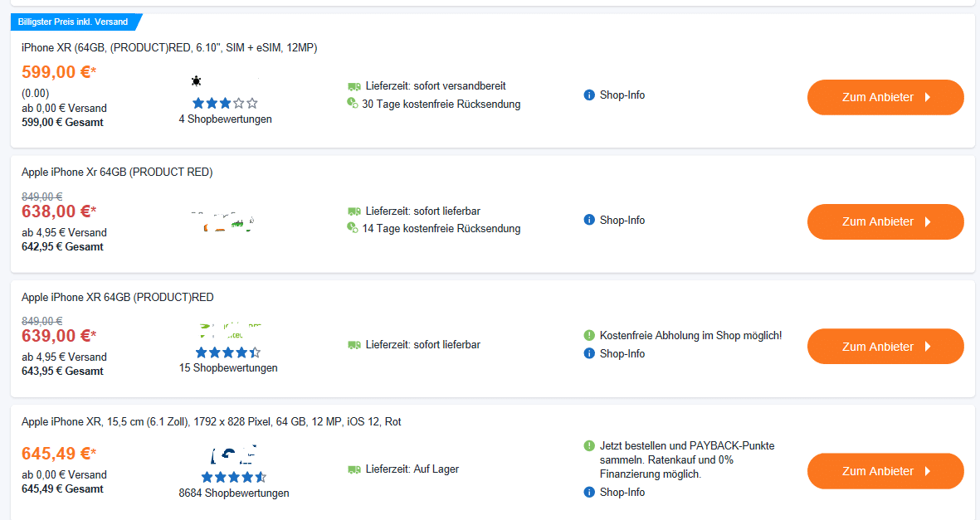
Task: Click the text 'Kostenfreie Abholung im Shop möglich!'
Action: pos(690,336)
